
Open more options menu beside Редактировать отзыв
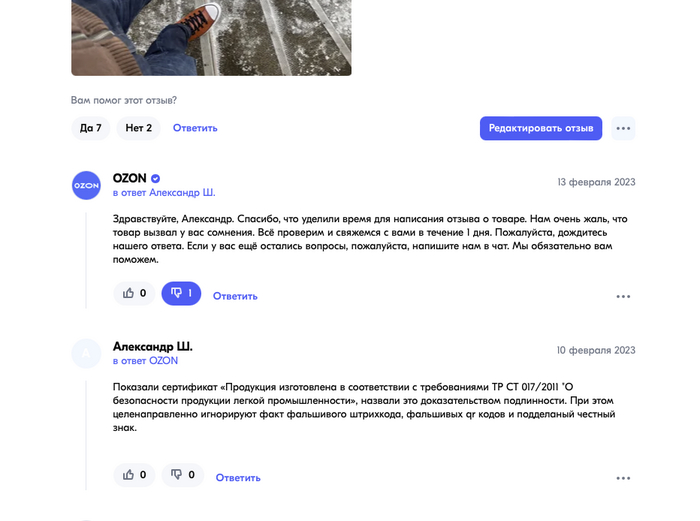[x=623, y=128]
